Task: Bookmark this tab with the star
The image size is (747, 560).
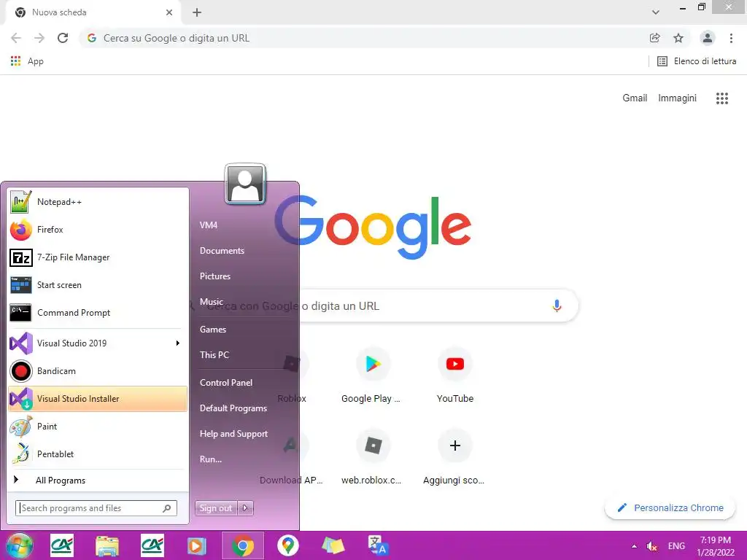Action: pyautogui.click(x=678, y=38)
